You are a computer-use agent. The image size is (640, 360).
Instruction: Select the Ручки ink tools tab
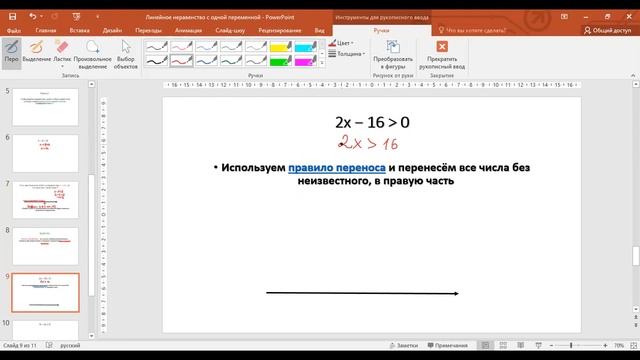pos(381,30)
